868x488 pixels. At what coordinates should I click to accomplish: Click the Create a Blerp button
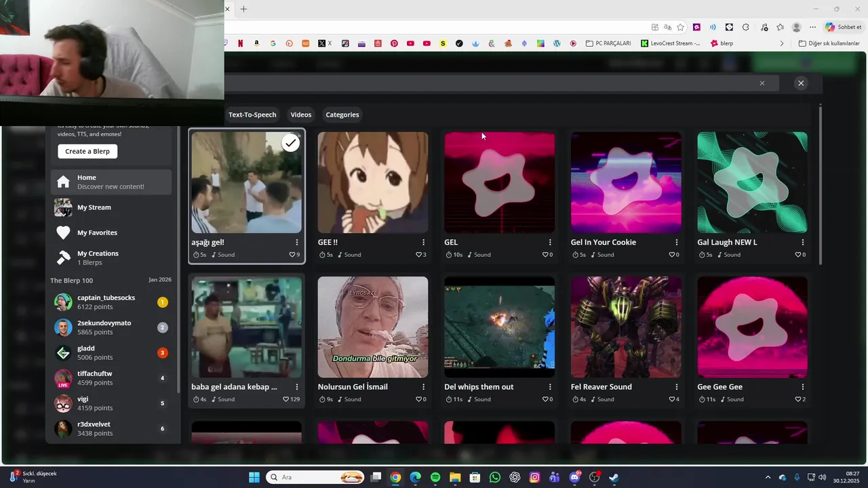(x=87, y=151)
